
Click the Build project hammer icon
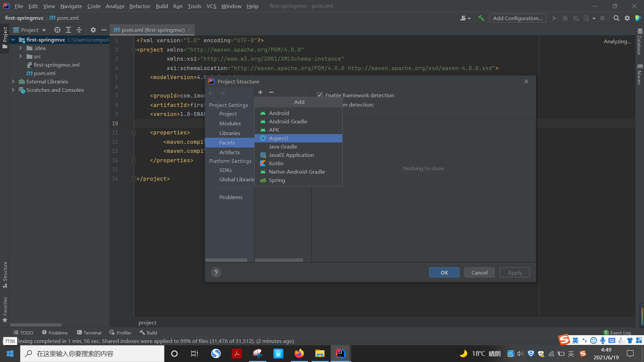pyautogui.click(x=481, y=18)
